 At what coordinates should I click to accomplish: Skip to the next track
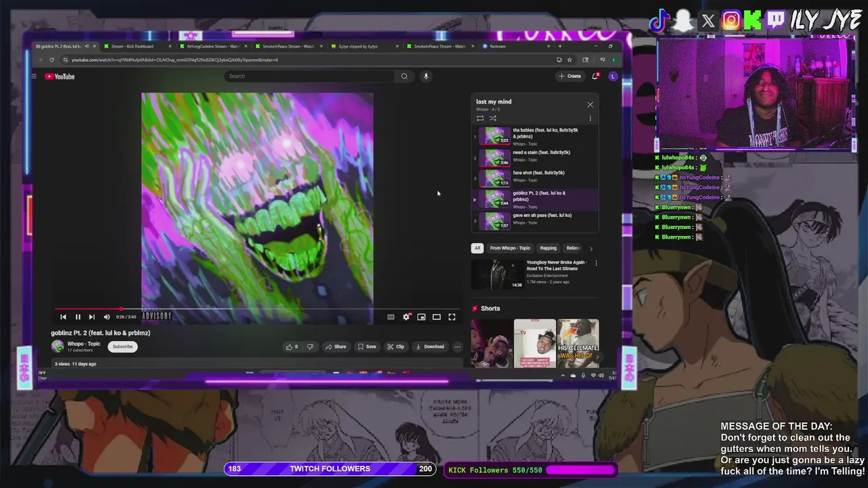[x=92, y=317]
